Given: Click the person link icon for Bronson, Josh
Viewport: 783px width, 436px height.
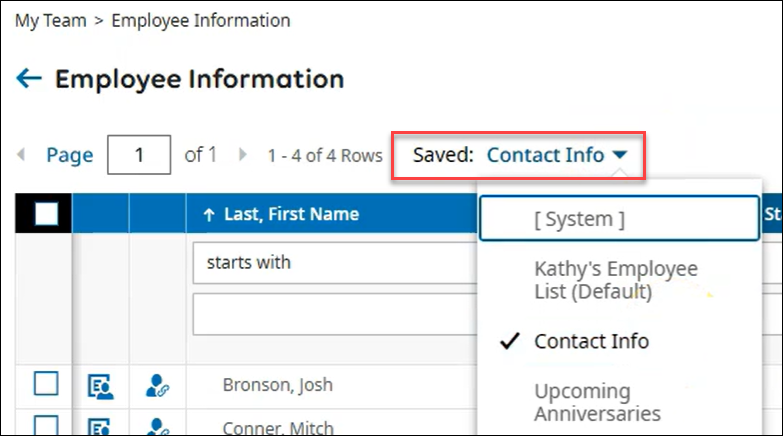Looking at the screenshot, I should 157,385.
